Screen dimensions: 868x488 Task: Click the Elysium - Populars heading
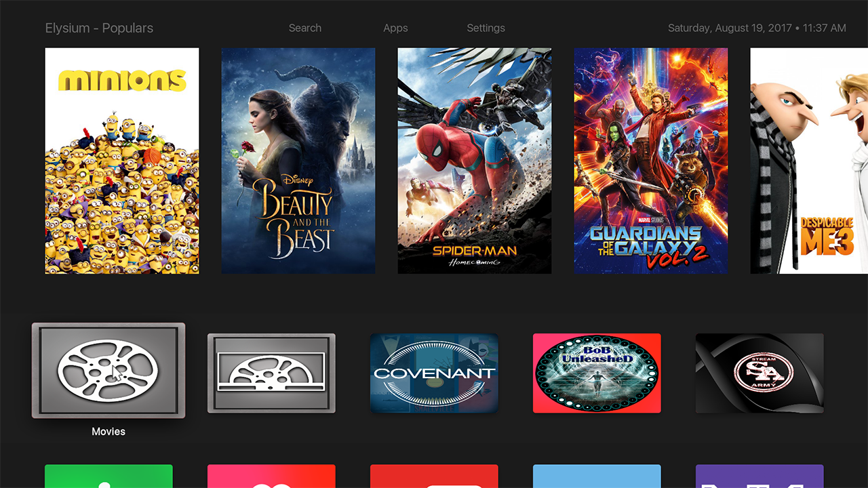[99, 28]
